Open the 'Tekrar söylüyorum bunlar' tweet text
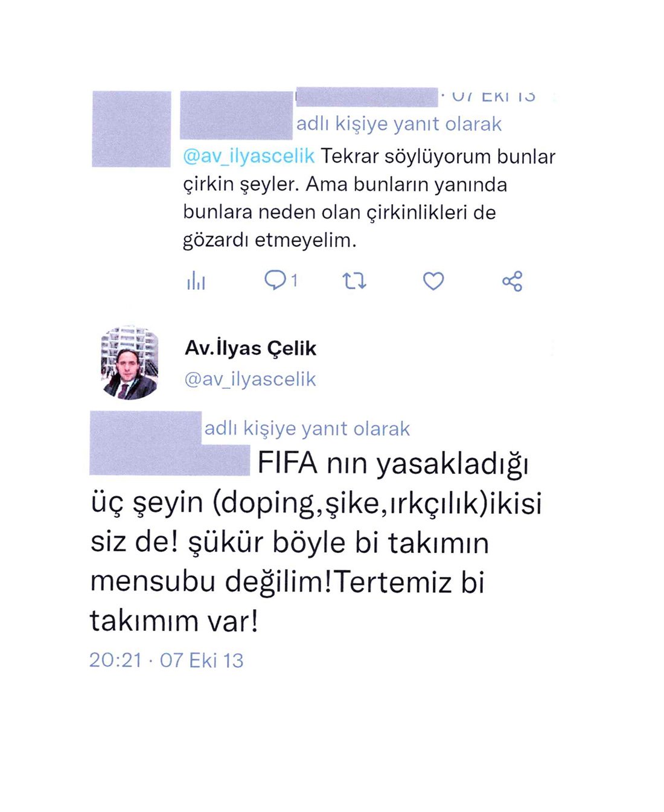The height and width of the screenshot is (812, 664). pyautogui.click(x=369, y=198)
